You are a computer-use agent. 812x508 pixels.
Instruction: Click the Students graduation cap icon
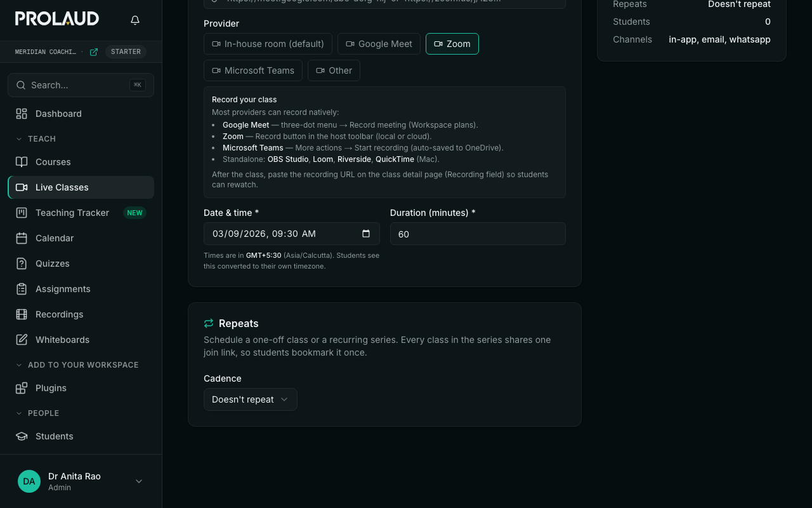(22, 436)
